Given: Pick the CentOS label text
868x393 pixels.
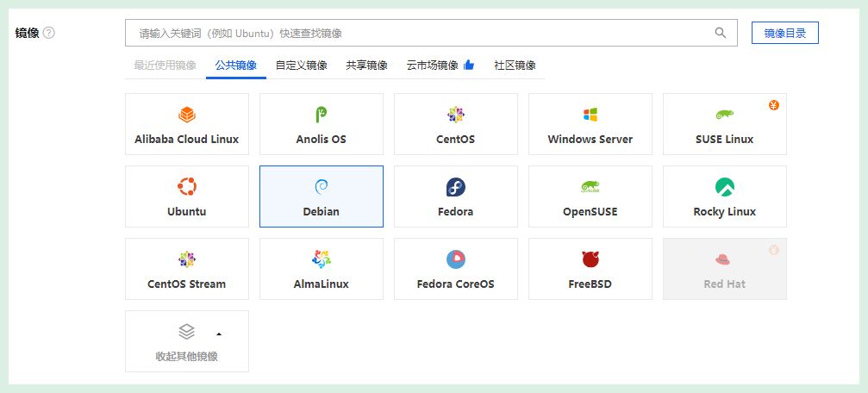Looking at the screenshot, I should click(x=456, y=139).
